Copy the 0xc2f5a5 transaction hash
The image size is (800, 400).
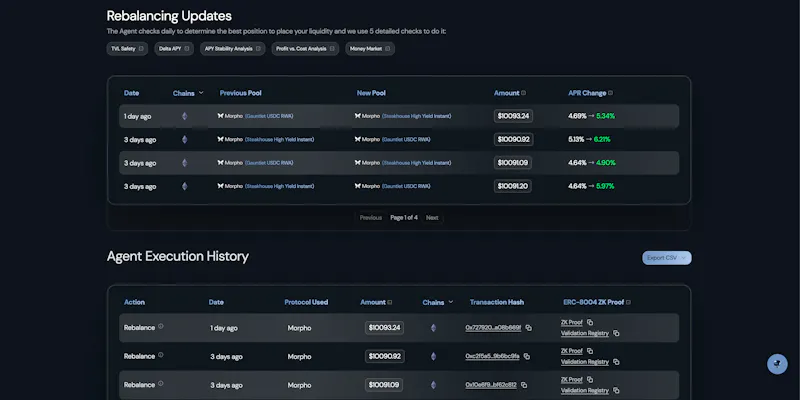pyautogui.click(x=527, y=357)
